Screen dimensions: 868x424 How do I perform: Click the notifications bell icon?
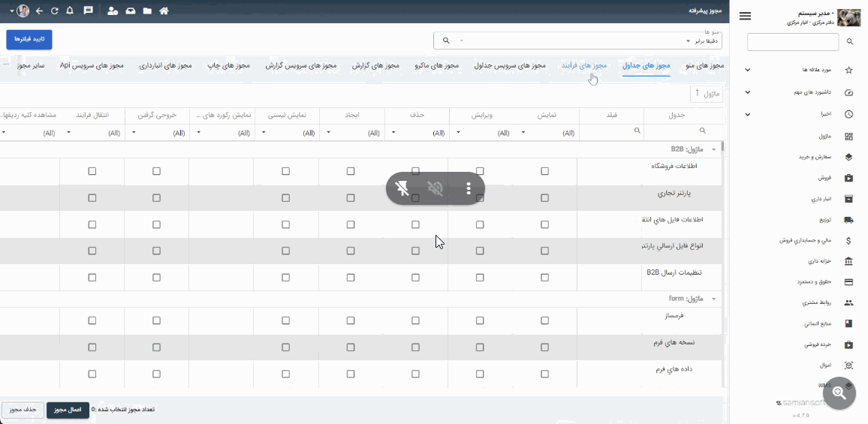tap(70, 11)
